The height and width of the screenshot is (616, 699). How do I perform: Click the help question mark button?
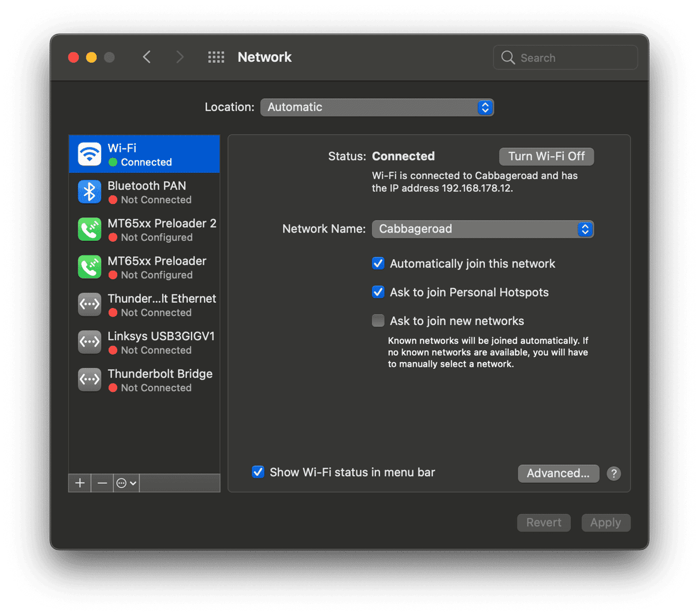pos(613,473)
